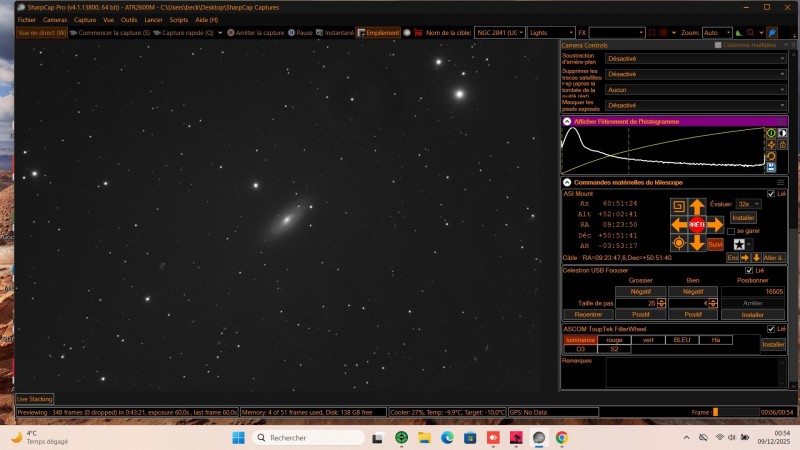Select the rouge filter button
The image size is (800, 450).
point(614,340)
